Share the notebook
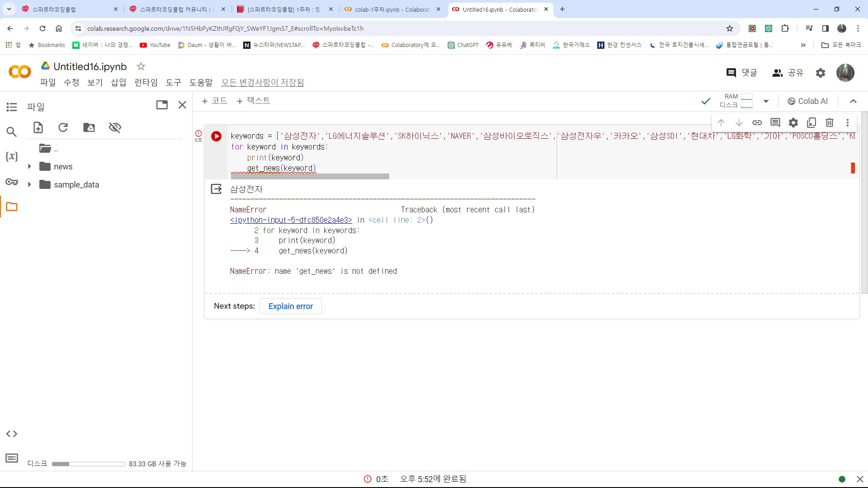Image resolution: width=868 pixels, height=488 pixels. (x=788, y=72)
